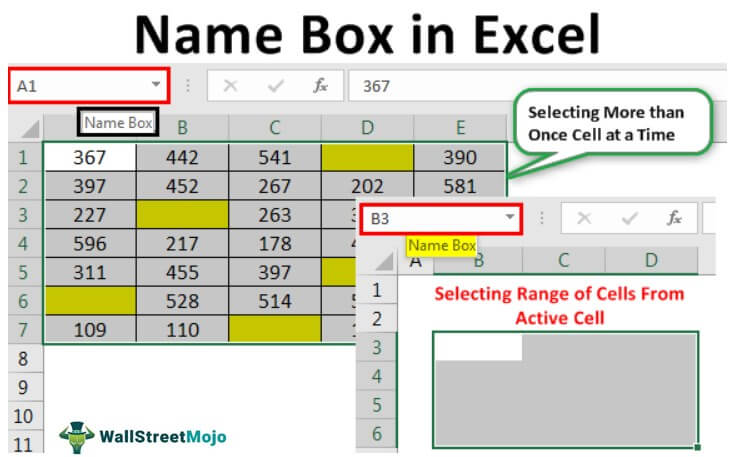Click the Cancel (X) icon beside B3 name box
The image size is (729, 457).
click(584, 218)
